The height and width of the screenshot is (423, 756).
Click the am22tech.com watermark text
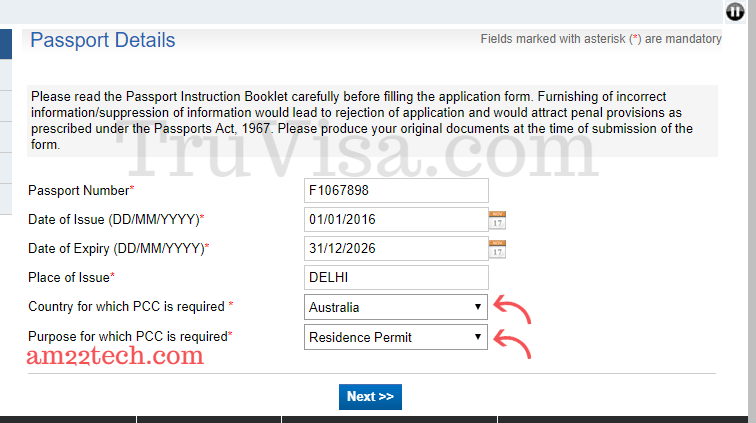click(115, 357)
